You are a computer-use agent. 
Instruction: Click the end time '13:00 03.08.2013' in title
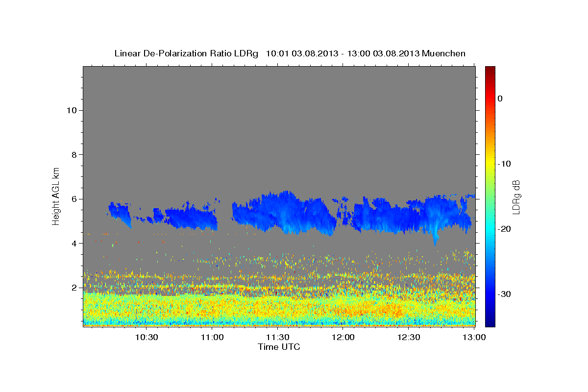(x=384, y=53)
